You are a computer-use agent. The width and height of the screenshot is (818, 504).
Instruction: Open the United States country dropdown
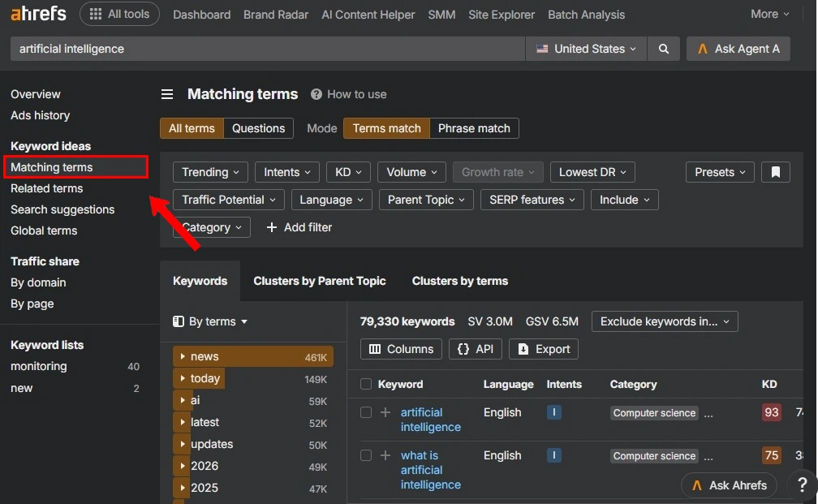point(587,49)
